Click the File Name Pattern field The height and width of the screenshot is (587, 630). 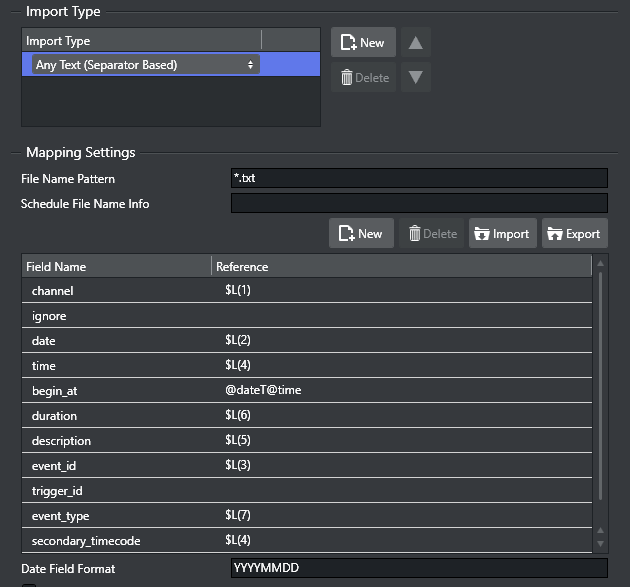(418, 178)
